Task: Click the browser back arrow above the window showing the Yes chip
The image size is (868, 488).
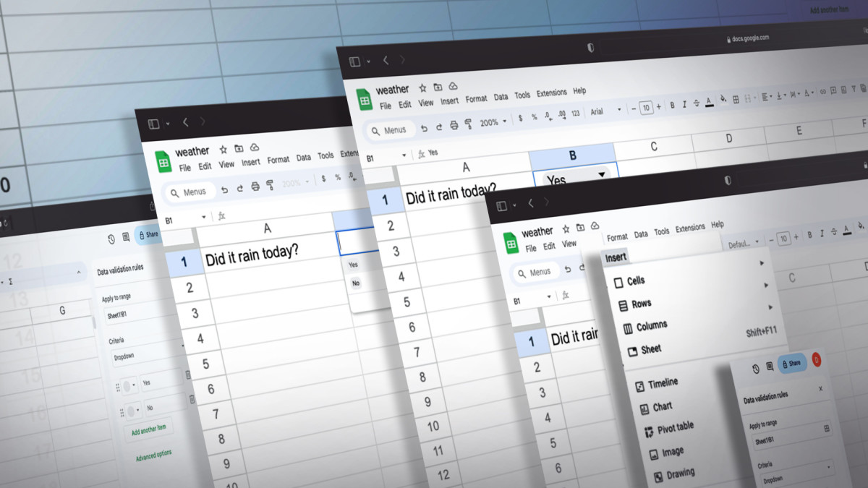Action: (386, 61)
